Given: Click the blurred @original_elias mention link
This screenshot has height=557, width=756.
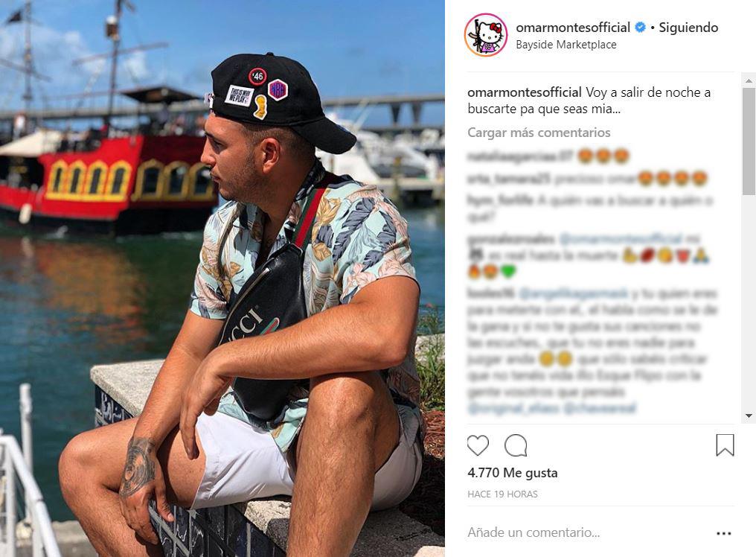Looking at the screenshot, I should [513, 408].
